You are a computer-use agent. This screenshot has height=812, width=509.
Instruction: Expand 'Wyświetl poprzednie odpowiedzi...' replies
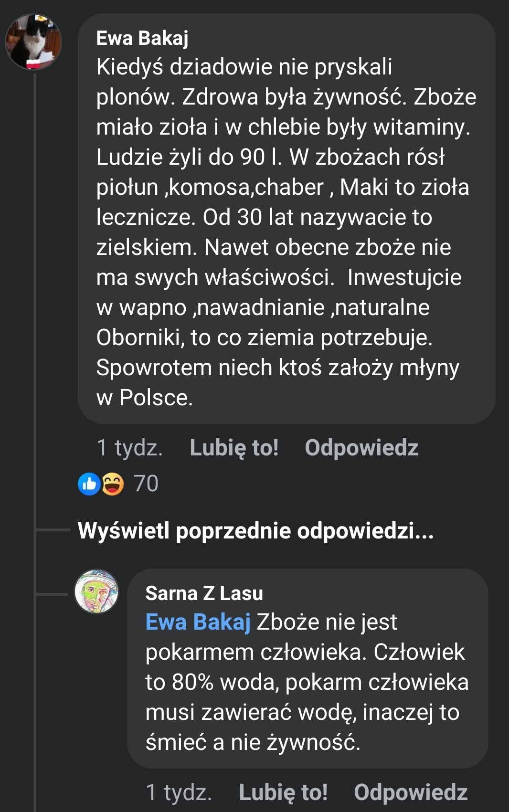(255, 531)
